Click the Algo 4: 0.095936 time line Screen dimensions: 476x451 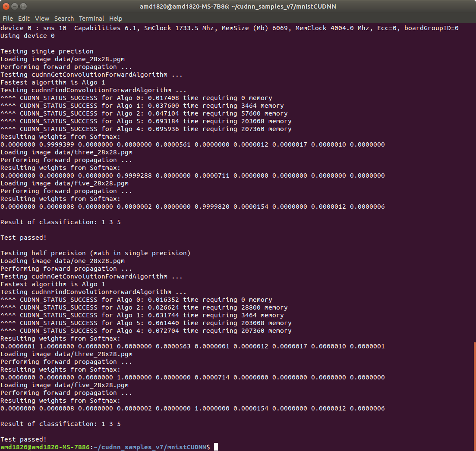pyautogui.click(x=146, y=129)
